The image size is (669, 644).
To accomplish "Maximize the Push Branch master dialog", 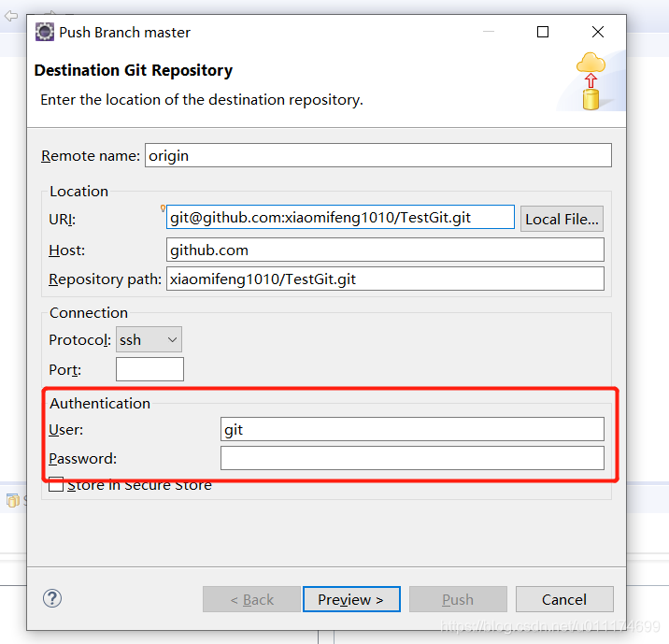I will point(543,32).
